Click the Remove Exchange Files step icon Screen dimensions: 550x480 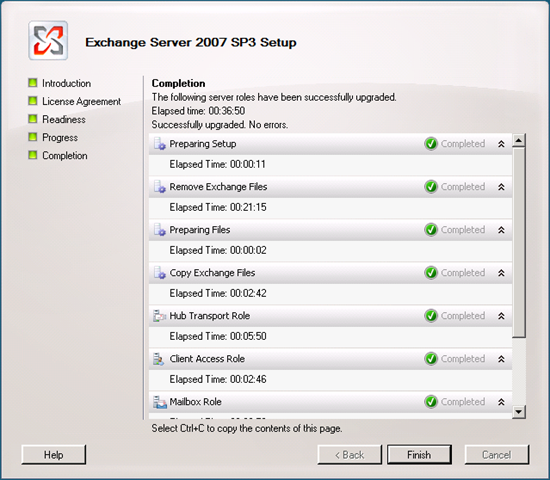click(x=159, y=187)
